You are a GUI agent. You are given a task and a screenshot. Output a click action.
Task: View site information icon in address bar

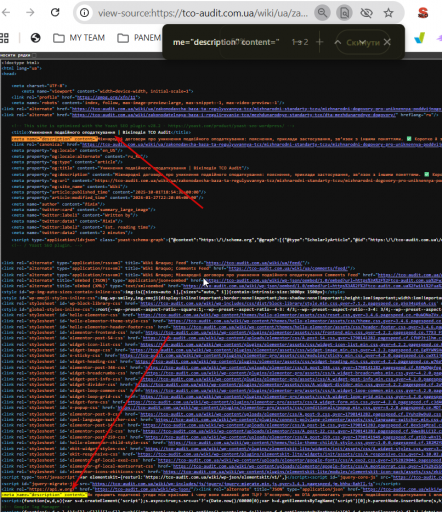coord(84,13)
